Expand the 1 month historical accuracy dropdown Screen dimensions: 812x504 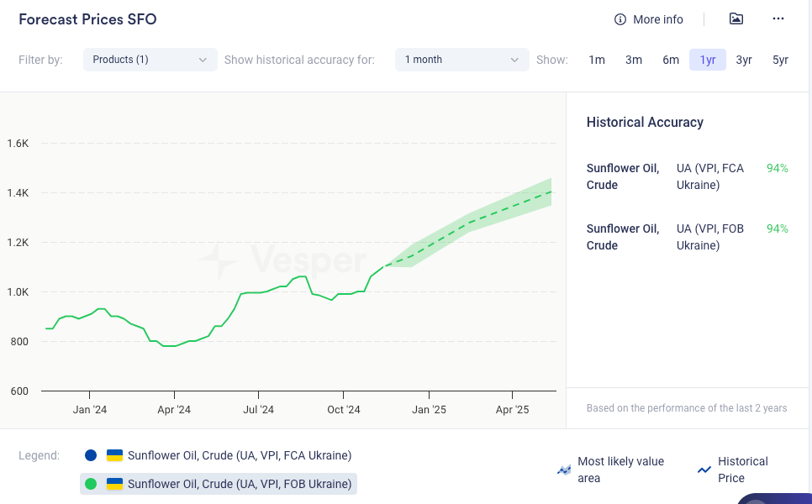(x=461, y=60)
